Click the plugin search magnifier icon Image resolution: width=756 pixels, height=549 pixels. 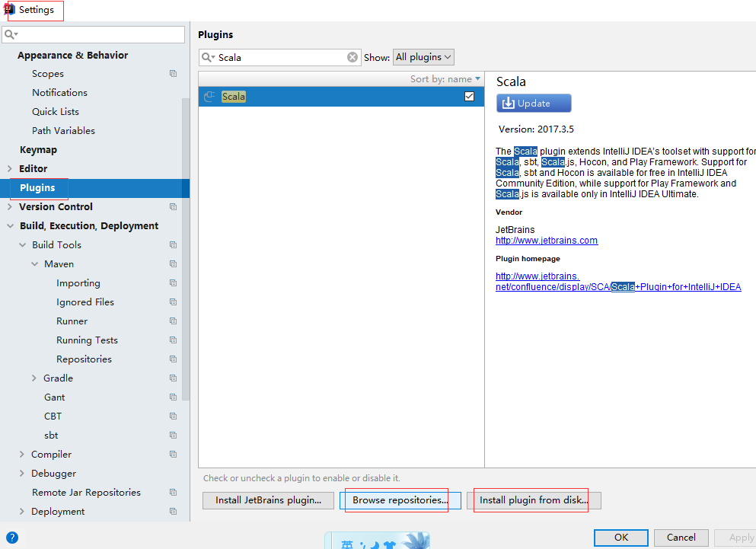pos(207,57)
